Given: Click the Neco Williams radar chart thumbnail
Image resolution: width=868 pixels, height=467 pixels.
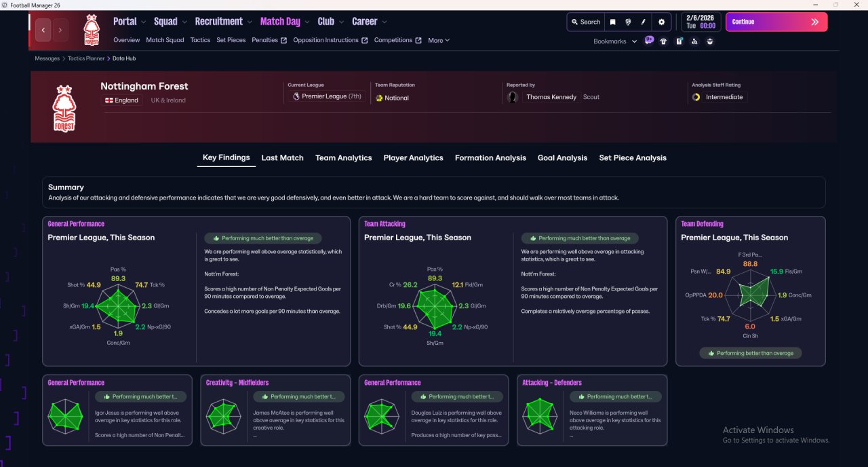Looking at the screenshot, I should 540,416.
